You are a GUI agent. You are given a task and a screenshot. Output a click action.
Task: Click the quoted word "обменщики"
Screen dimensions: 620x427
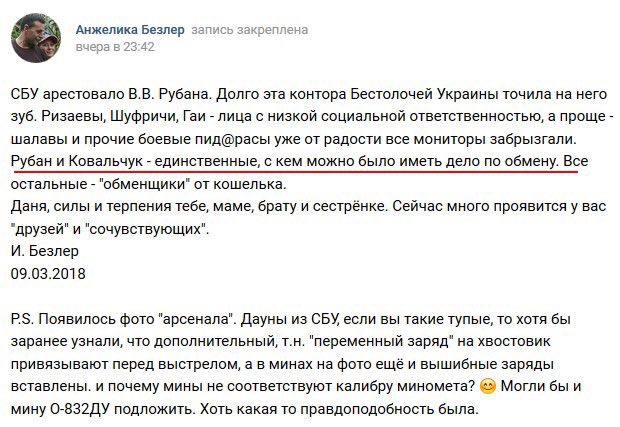coord(137,185)
